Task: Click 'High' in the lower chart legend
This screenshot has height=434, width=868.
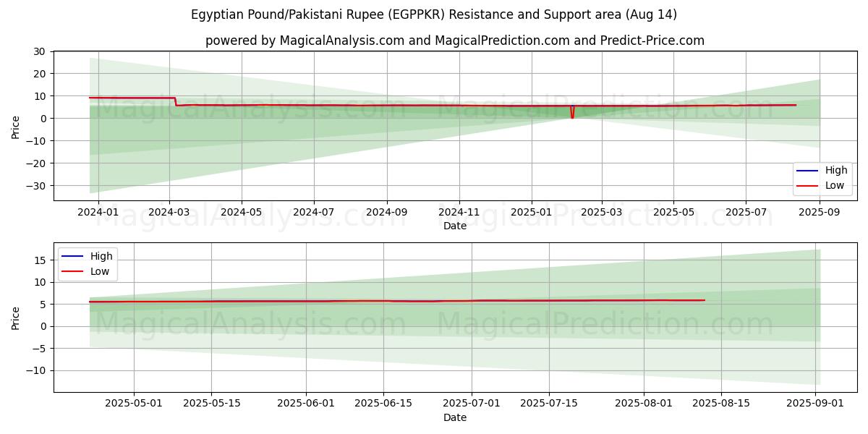Action: [101, 256]
